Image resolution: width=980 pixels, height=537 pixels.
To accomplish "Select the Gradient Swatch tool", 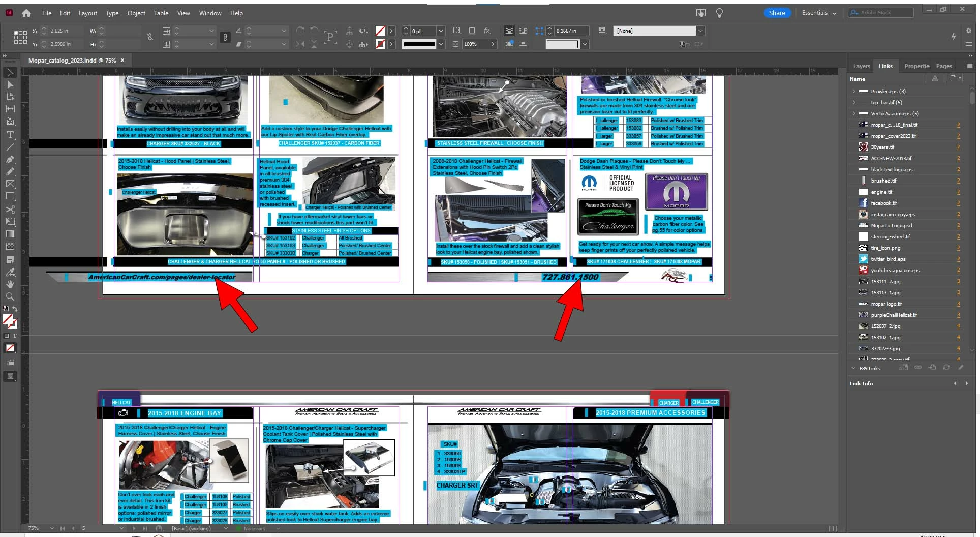I will 10,234.
